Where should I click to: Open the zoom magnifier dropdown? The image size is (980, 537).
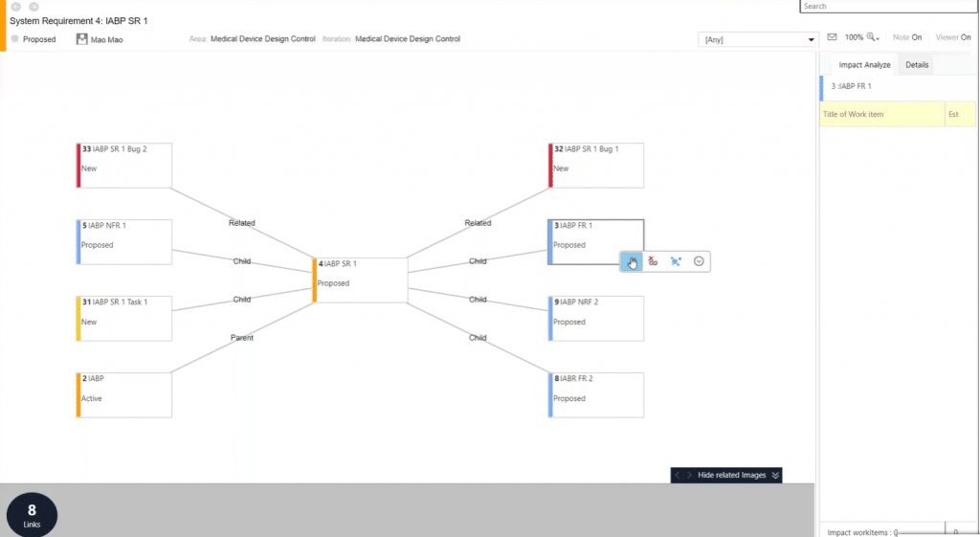tap(873, 37)
